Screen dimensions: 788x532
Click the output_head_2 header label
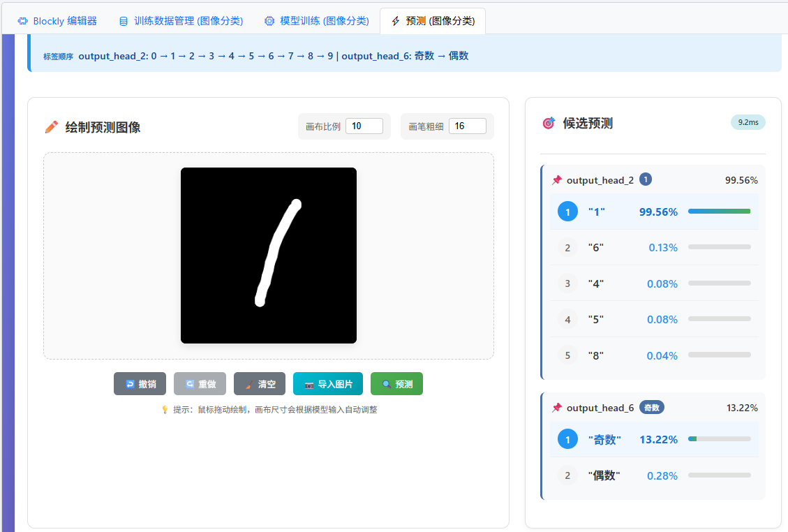pyautogui.click(x=600, y=180)
